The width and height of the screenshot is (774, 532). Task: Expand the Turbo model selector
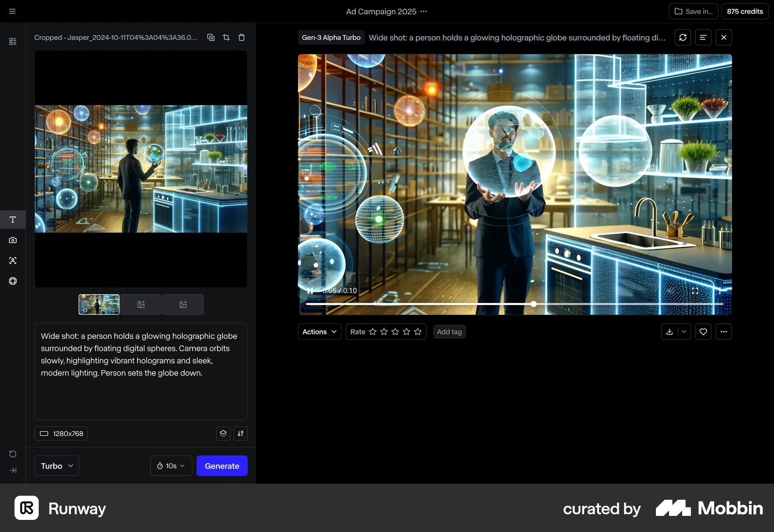(x=56, y=466)
